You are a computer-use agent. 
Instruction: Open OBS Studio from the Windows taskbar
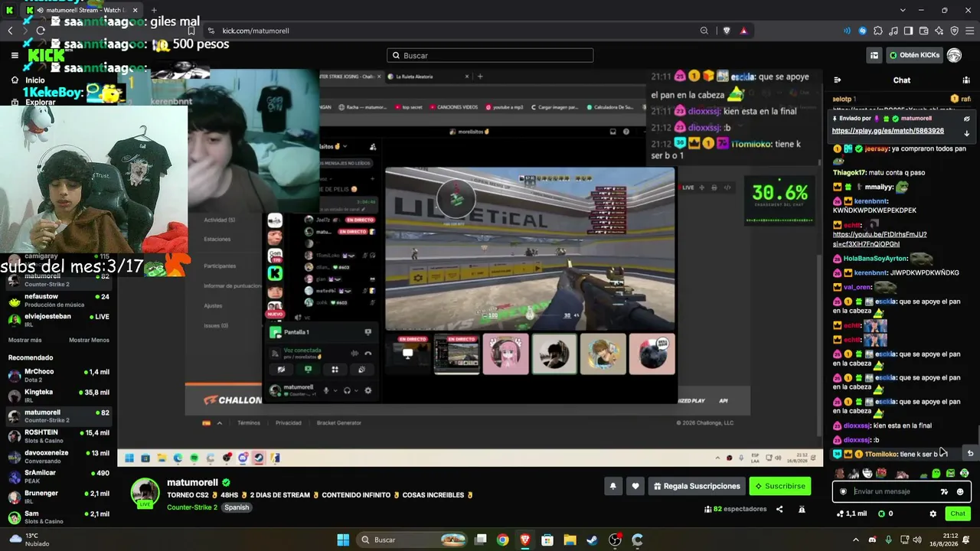[615, 540]
